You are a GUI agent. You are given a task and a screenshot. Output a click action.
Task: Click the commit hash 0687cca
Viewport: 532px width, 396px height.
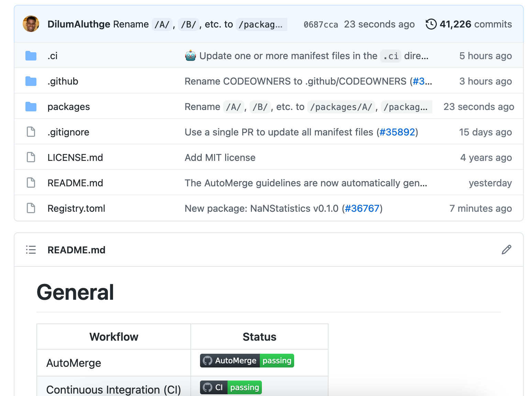320,24
